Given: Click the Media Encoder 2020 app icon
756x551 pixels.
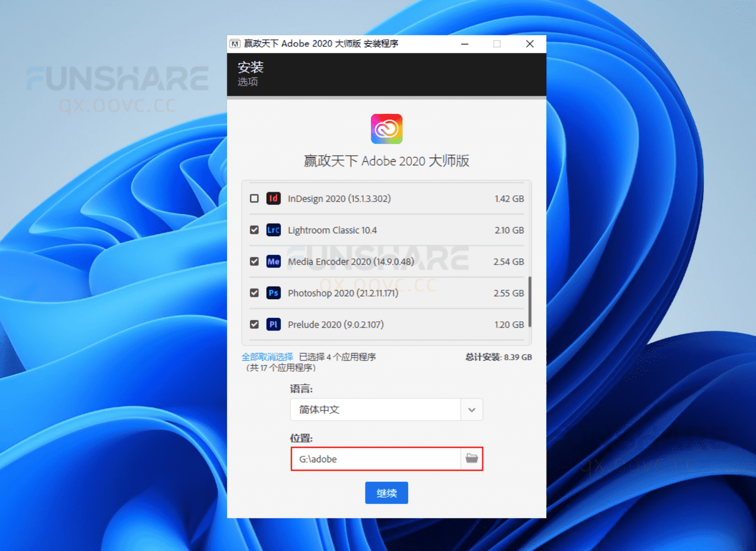Looking at the screenshot, I should tap(274, 261).
